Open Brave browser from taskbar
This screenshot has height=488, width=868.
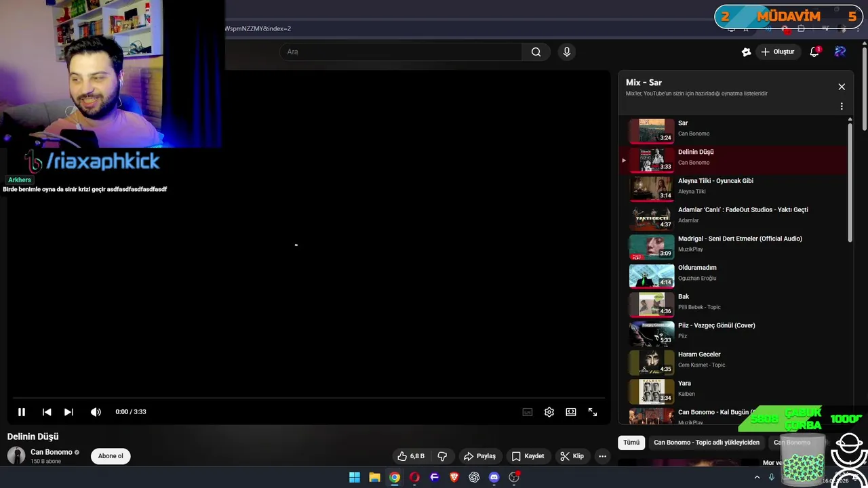(454, 477)
